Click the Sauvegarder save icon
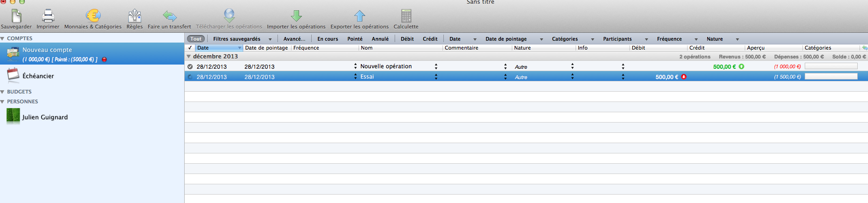Screen dimensions: 868x203 coord(16,16)
